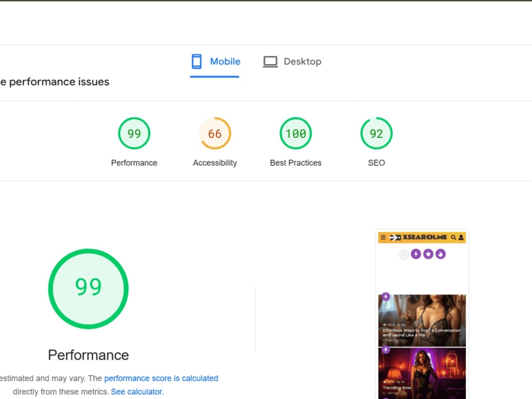Click the lightning badge on the Trending Now card
This screenshot has height=399, width=532.
click(386, 350)
